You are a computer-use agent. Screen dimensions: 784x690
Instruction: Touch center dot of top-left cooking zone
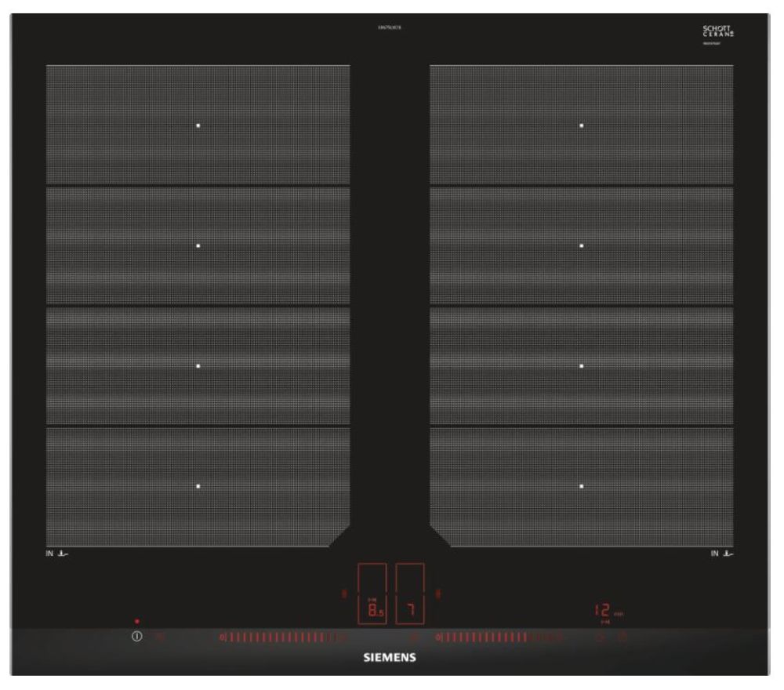pyautogui.click(x=198, y=125)
